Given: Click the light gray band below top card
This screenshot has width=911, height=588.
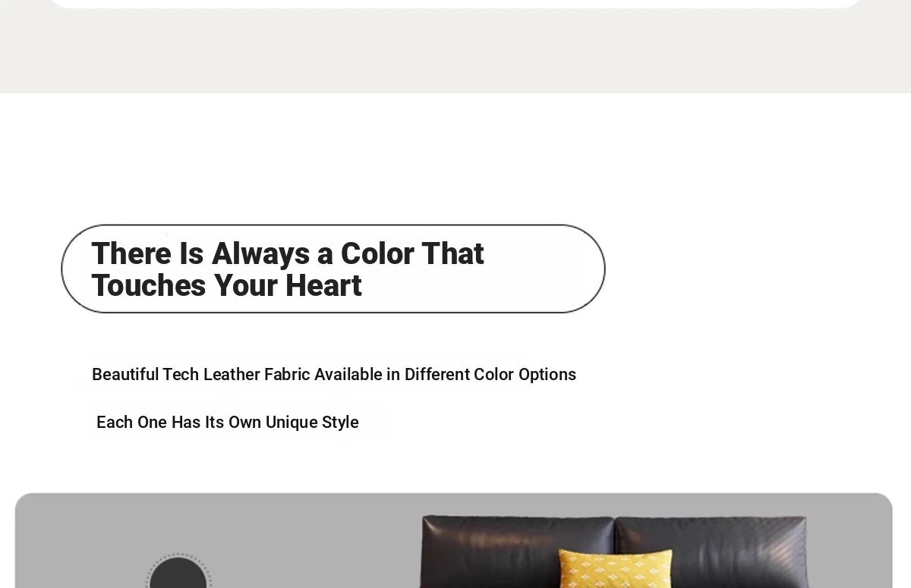Looking at the screenshot, I should click(455, 53).
